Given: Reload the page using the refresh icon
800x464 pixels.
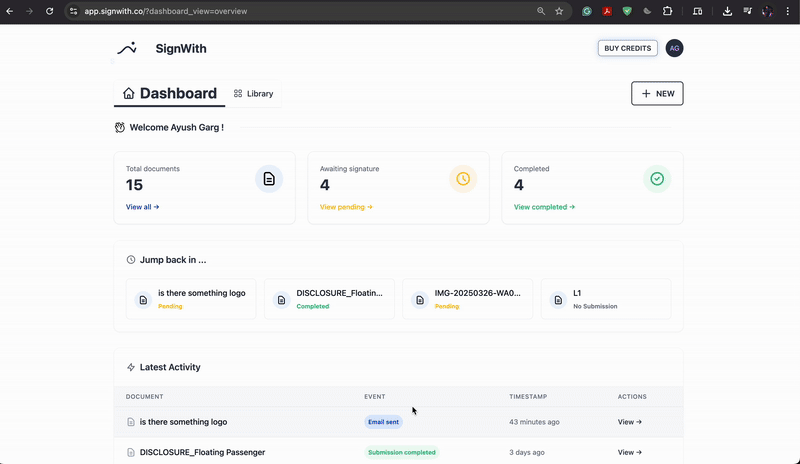Looking at the screenshot, I should click(49, 11).
